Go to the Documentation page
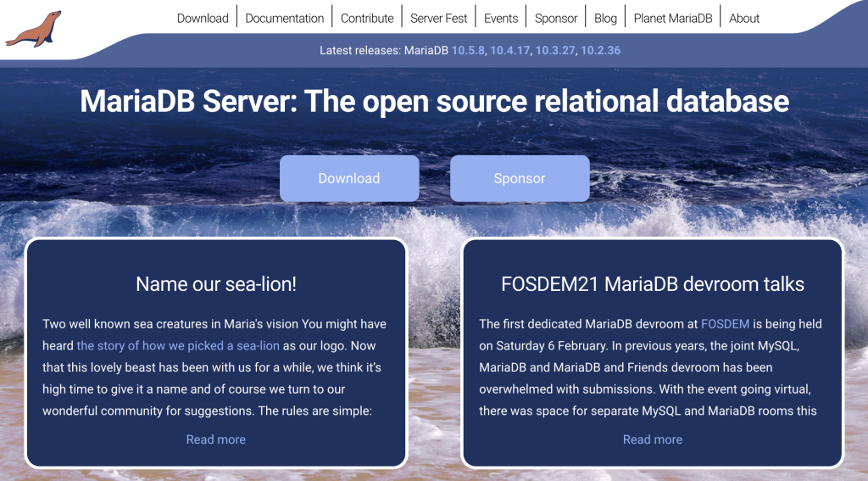 (x=284, y=18)
